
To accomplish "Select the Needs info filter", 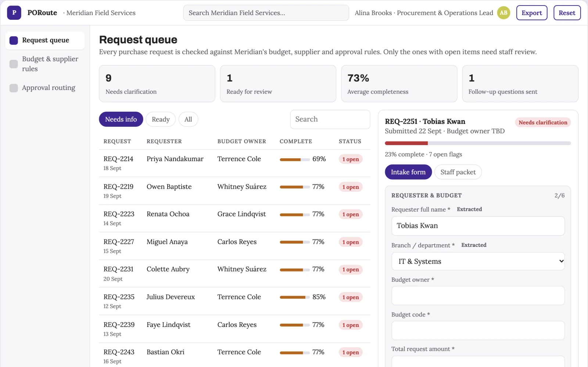I will tap(121, 119).
